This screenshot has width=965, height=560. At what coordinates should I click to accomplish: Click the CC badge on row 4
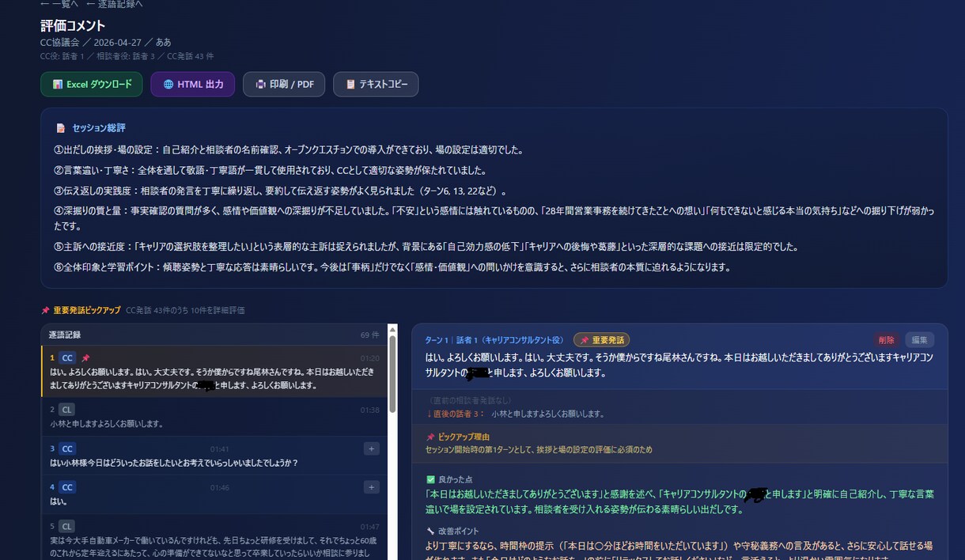(67, 487)
